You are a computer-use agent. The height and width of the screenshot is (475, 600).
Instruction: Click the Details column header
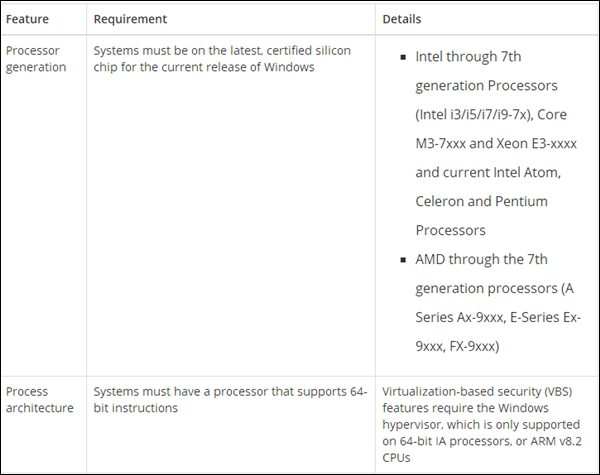(x=402, y=19)
